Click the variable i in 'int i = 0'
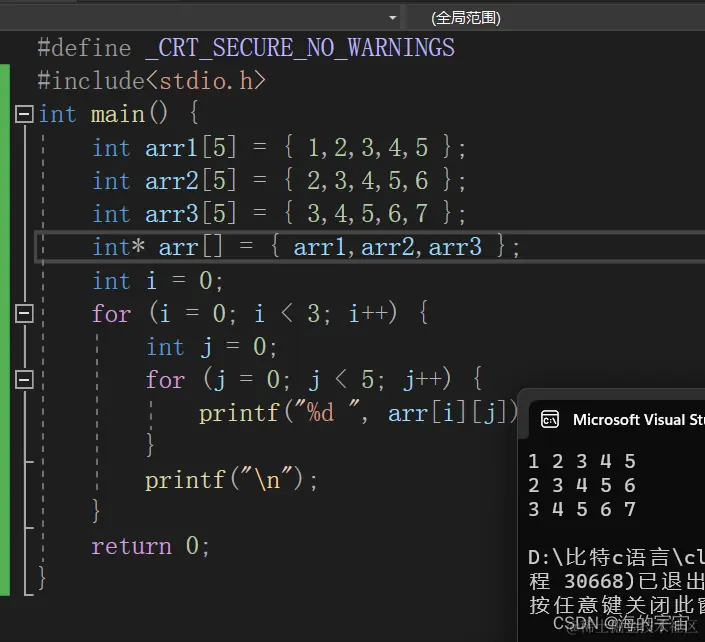The image size is (705, 642). coord(152,280)
